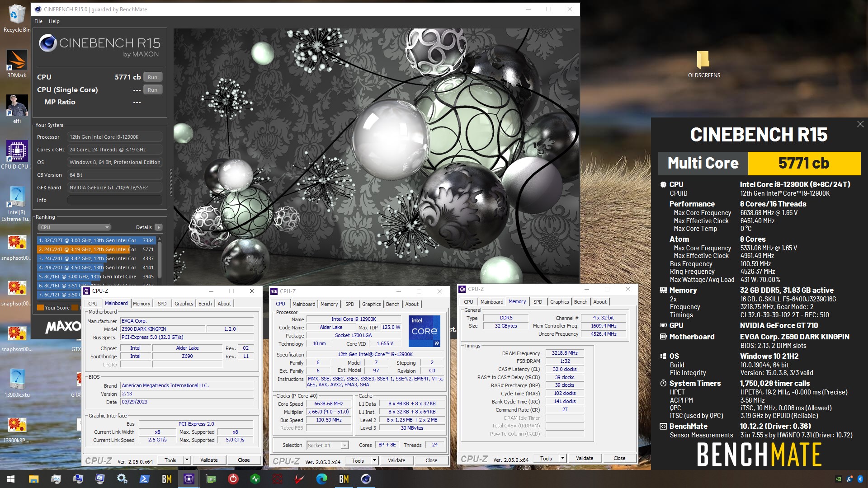
Task: Launch Microsoft Edge from the taskbar
Action: [321, 479]
